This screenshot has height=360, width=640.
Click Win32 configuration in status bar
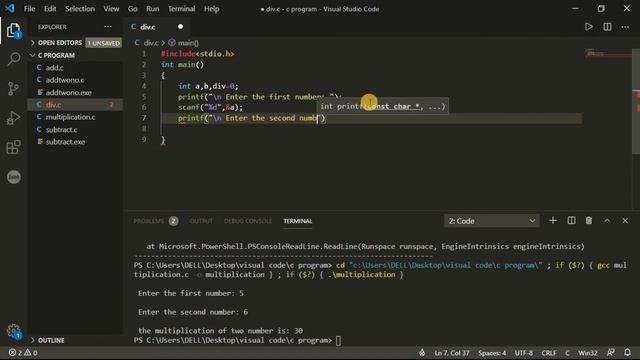click(x=588, y=353)
